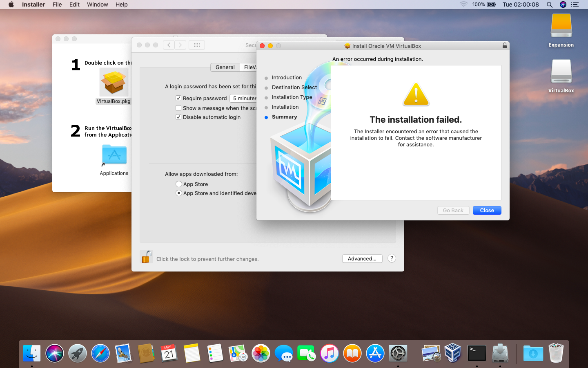This screenshot has height=368, width=588.
Task: Open Preview app in the Dock
Action: pos(431,353)
